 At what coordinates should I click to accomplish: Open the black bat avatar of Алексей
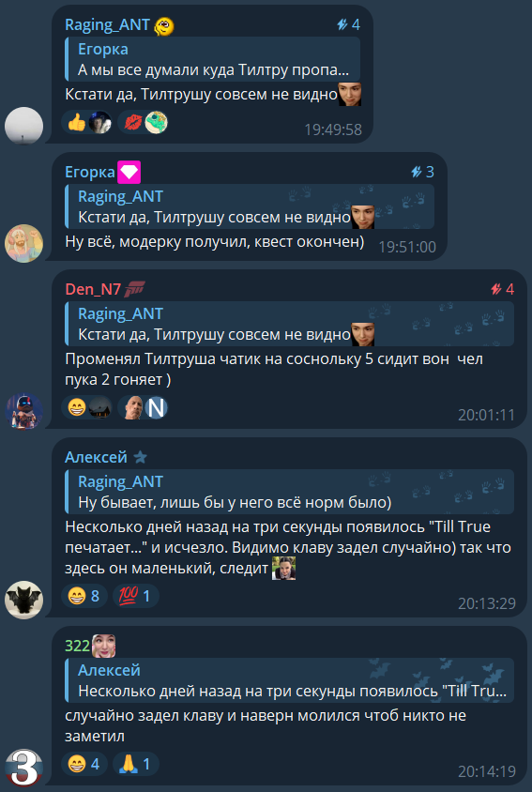tap(23, 600)
